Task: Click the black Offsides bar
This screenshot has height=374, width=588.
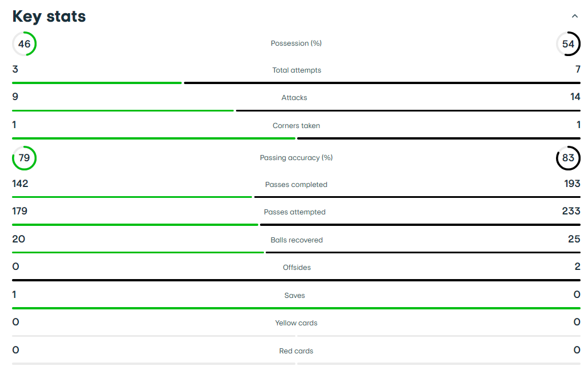Action: click(x=296, y=280)
